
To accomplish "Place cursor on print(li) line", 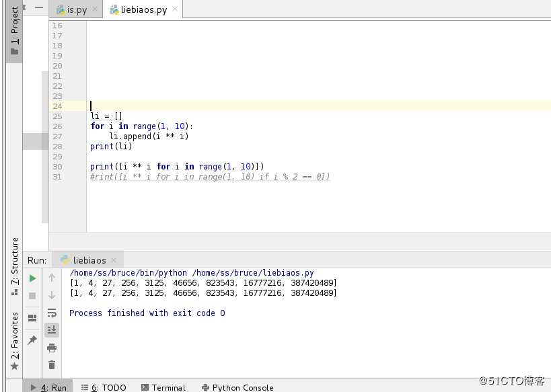I will [x=111, y=146].
